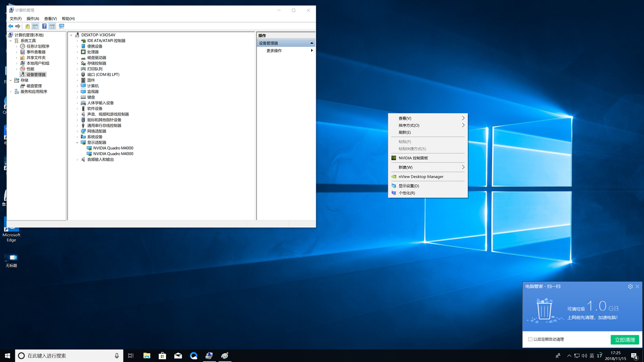Expand the 网络适配器 device category

point(77,131)
